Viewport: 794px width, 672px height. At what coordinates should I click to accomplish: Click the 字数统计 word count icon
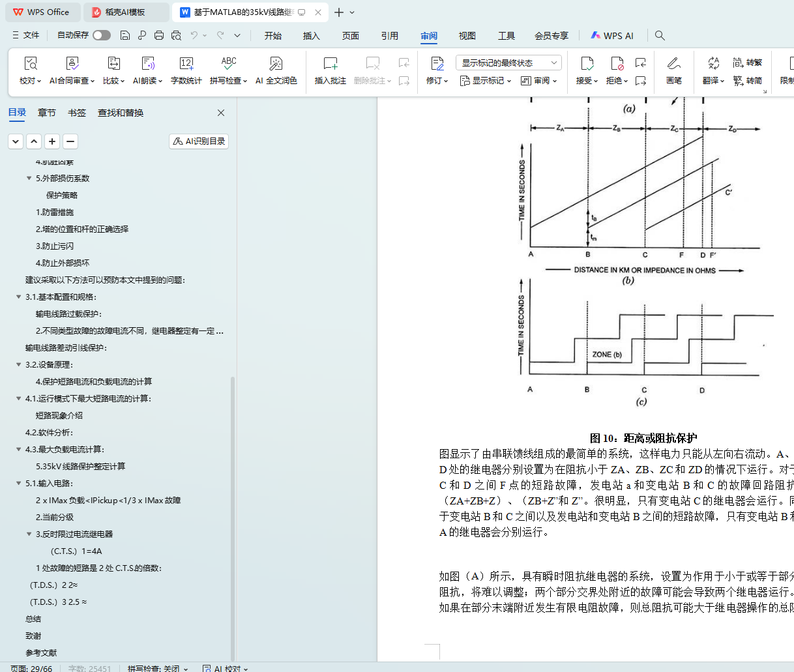point(186,64)
